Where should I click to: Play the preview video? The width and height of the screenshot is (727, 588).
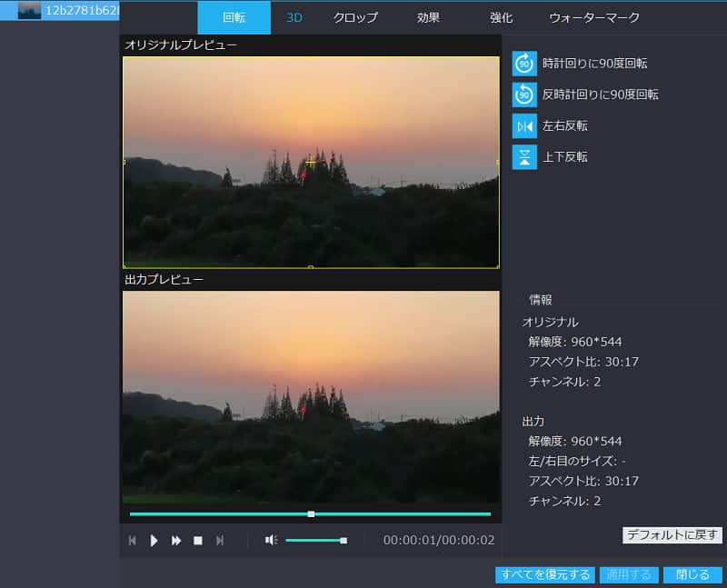pos(154,540)
